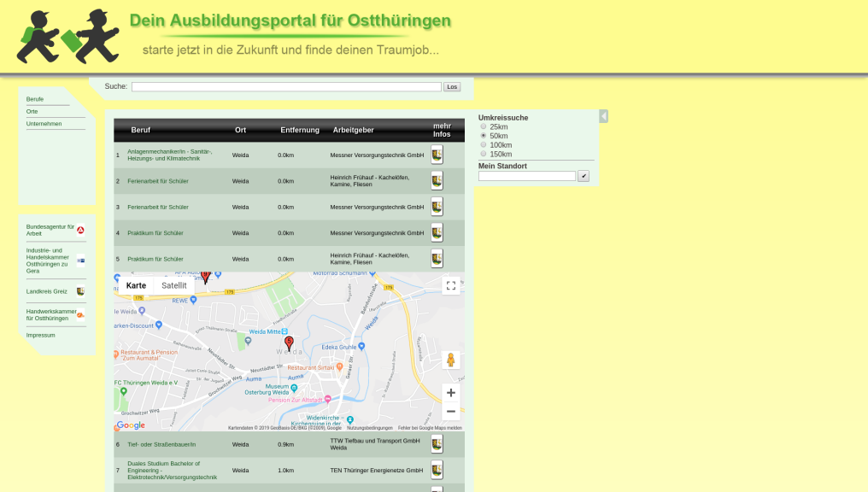The height and width of the screenshot is (492, 868).
Task: Sort the table by Entfernung column
Action: pyautogui.click(x=299, y=130)
